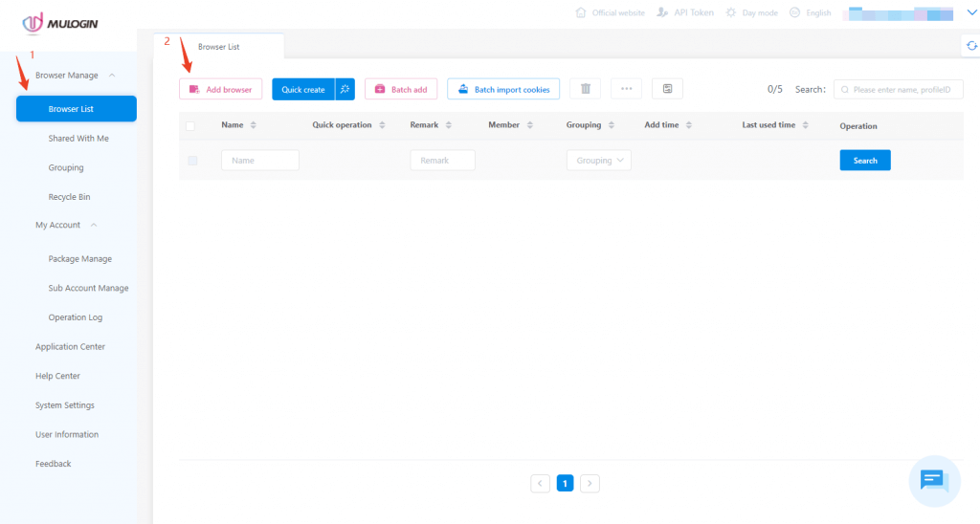Image resolution: width=980 pixels, height=524 pixels.
Task: Toggle Day mode theme
Action: (x=752, y=13)
